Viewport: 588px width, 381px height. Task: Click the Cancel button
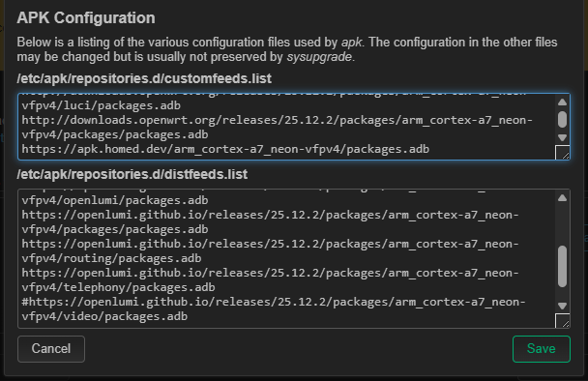point(51,349)
